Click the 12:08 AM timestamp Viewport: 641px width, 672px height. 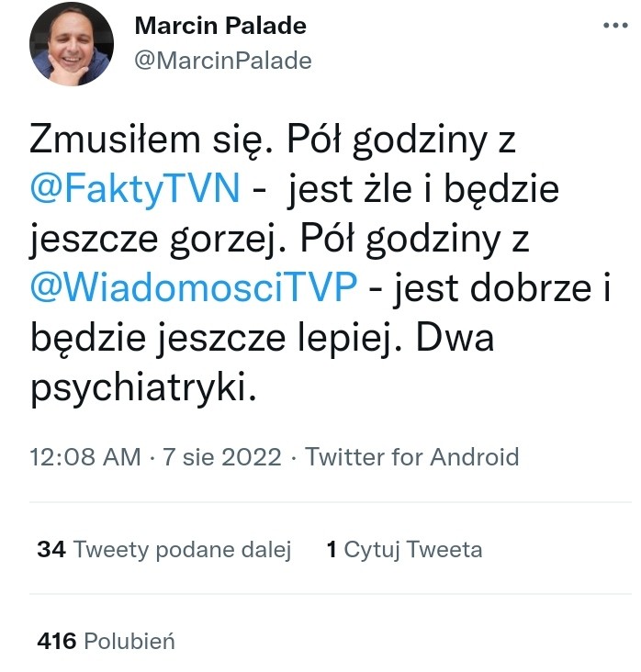[x=85, y=456]
